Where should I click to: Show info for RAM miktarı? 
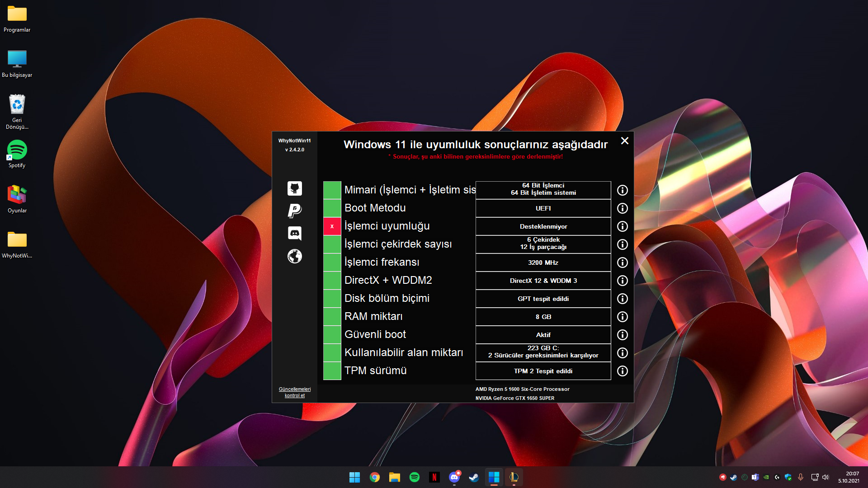click(x=623, y=317)
